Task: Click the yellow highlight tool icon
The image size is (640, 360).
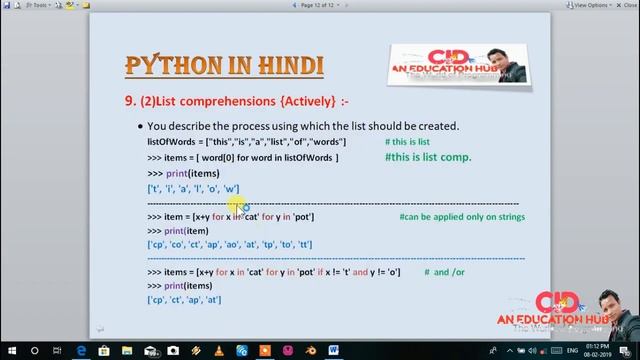Action: (70, 5)
